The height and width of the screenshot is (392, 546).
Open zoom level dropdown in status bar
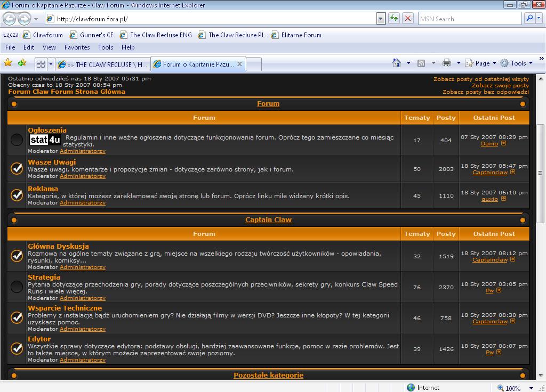(x=531, y=388)
